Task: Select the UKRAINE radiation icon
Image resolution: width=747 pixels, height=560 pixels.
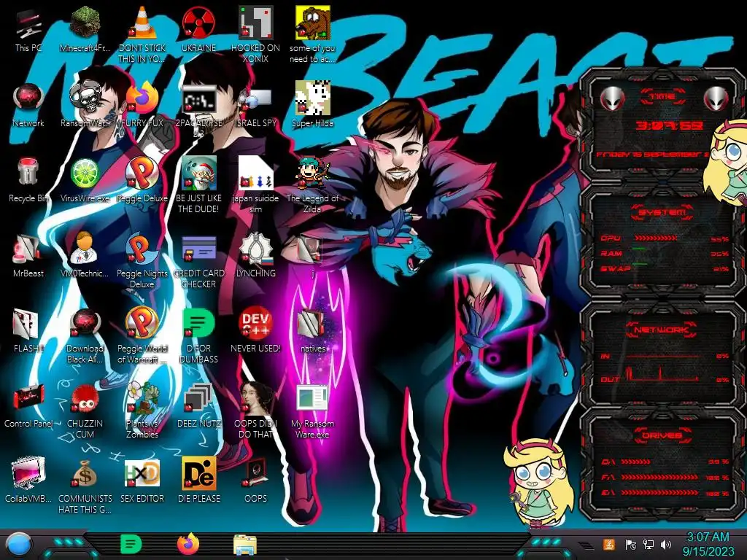Action: click(x=198, y=23)
